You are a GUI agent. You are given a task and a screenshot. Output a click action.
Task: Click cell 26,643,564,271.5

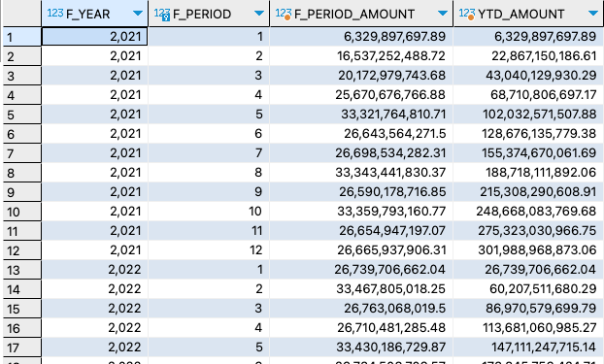pyautogui.click(x=361, y=134)
